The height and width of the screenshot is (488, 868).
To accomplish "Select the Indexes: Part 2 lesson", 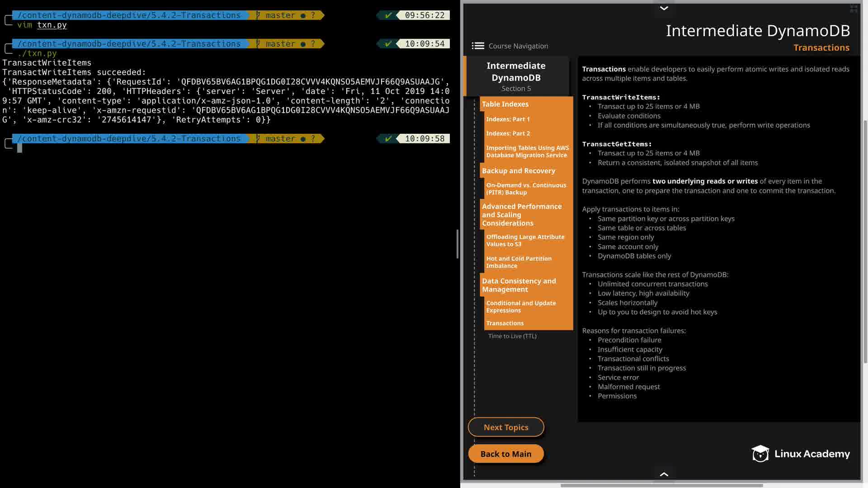I will pos(508,134).
